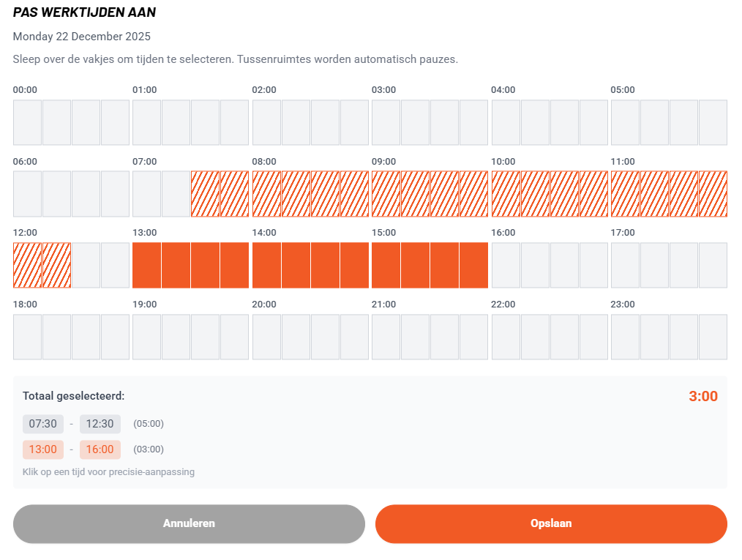Select the first slot under 03:00
The width and height of the screenshot is (742, 560).
(x=386, y=122)
